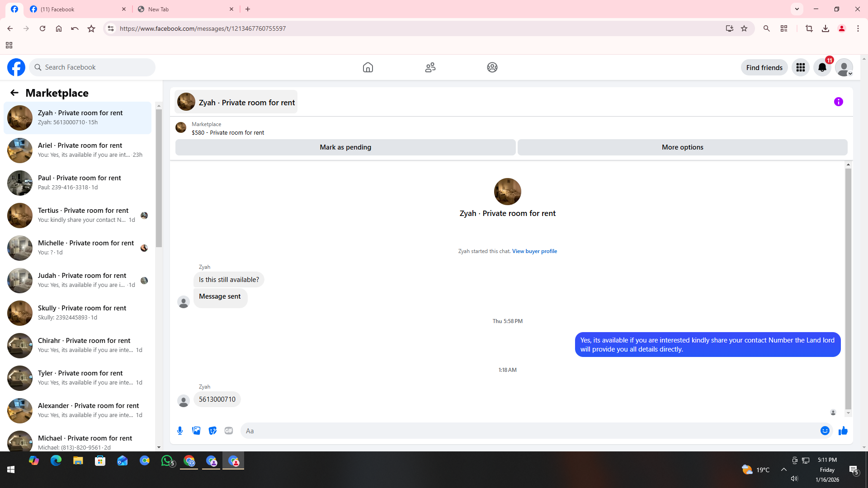Open View buyer profile link
Image resolution: width=868 pixels, height=488 pixels.
(534, 251)
